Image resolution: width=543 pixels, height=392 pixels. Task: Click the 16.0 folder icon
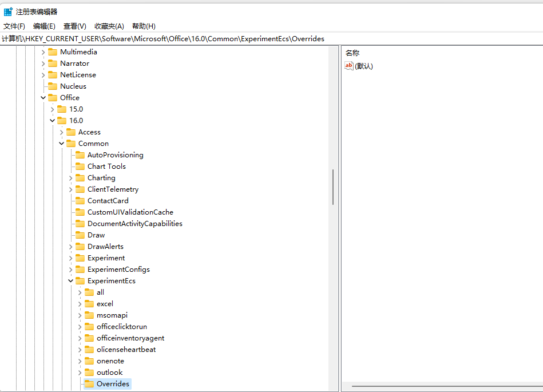click(62, 121)
